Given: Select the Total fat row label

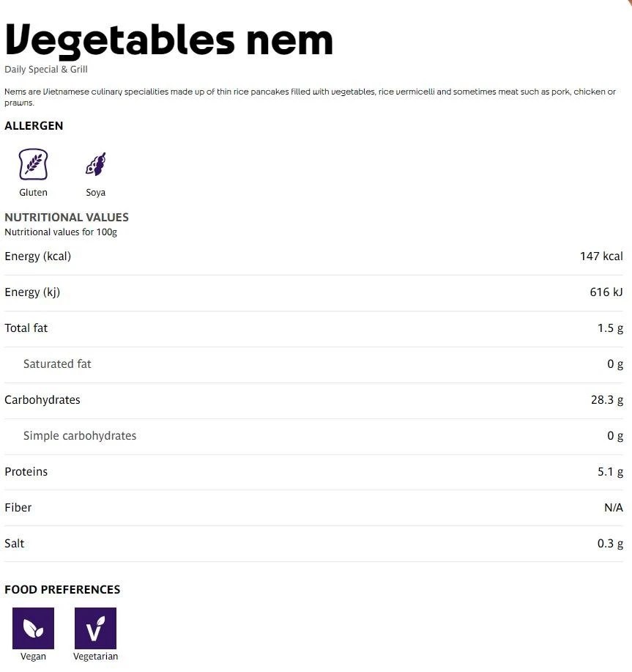Looking at the screenshot, I should [26, 328].
